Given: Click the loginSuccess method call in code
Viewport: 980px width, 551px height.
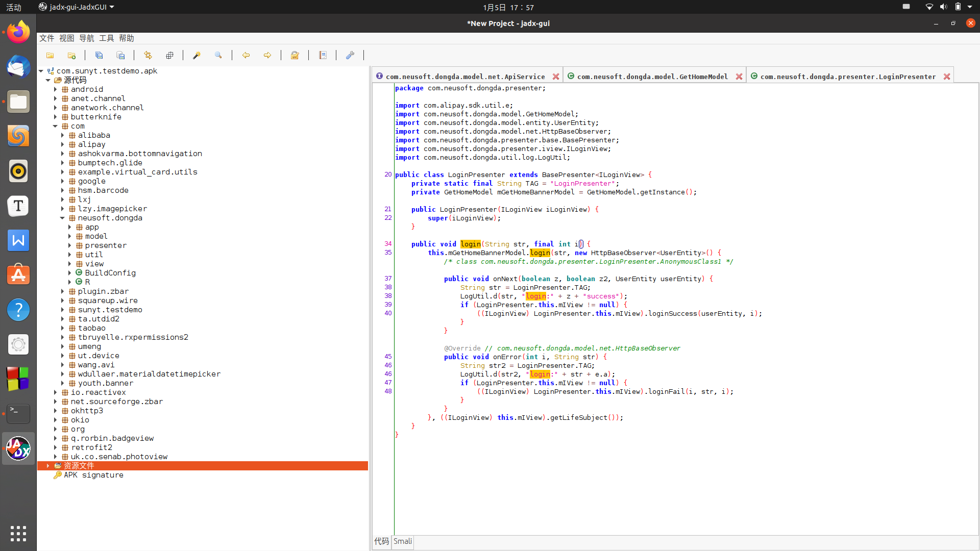Looking at the screenshot, I should (x=672, y=313).
